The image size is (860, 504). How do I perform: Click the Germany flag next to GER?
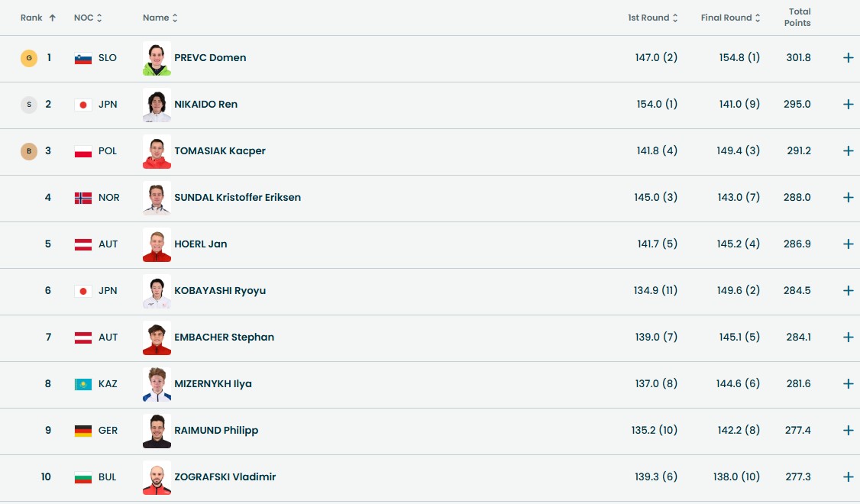pos(83,431)
